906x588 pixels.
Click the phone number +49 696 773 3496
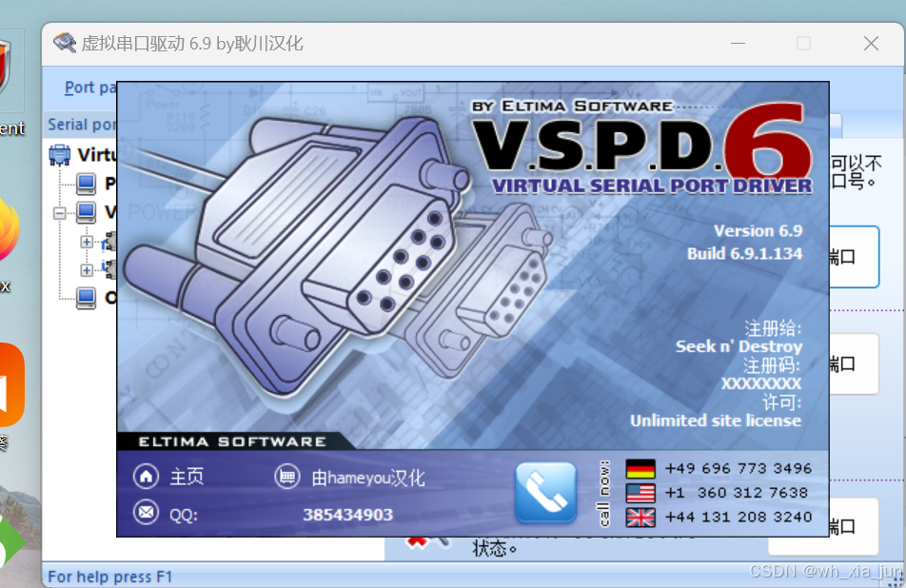pyautogui.click(x=739, y=468)
